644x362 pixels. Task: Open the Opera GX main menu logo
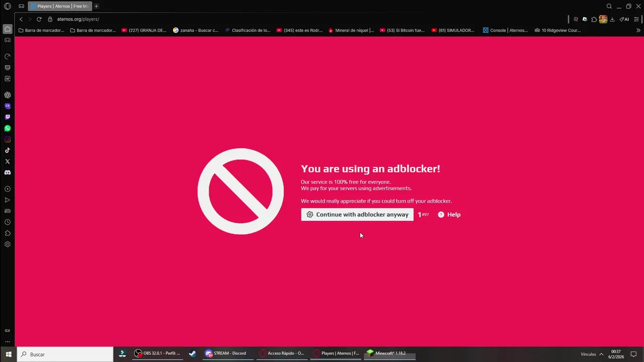coord(8,6)
